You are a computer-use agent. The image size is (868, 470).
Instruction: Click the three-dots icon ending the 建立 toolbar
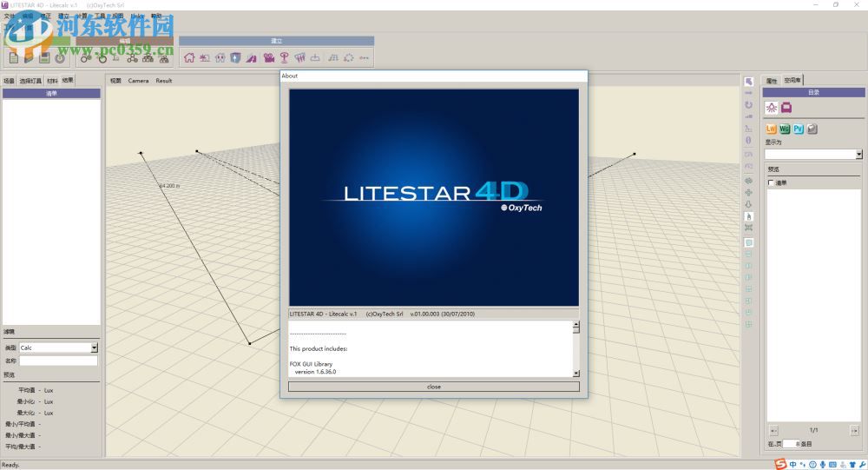click(x=365, y=57)
